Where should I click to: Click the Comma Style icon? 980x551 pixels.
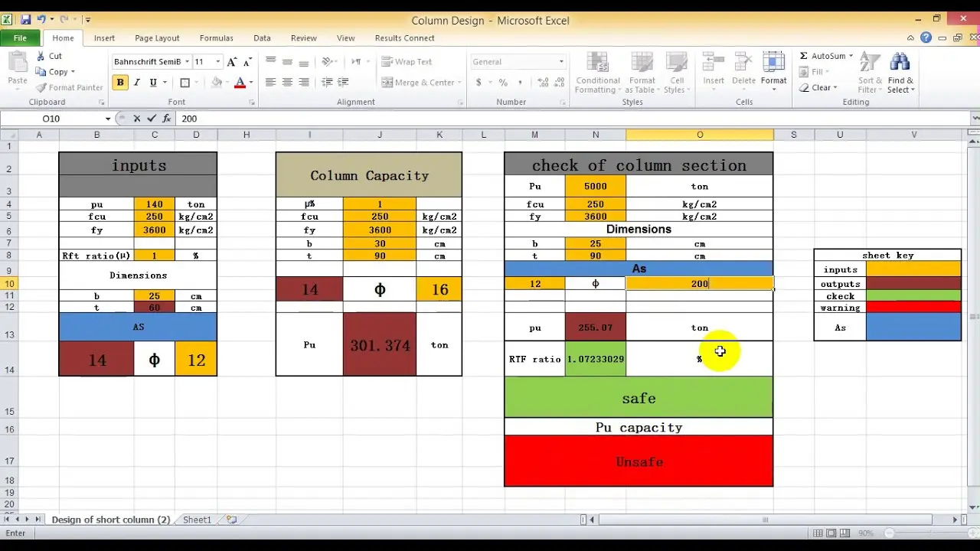(x=521, y=83)
